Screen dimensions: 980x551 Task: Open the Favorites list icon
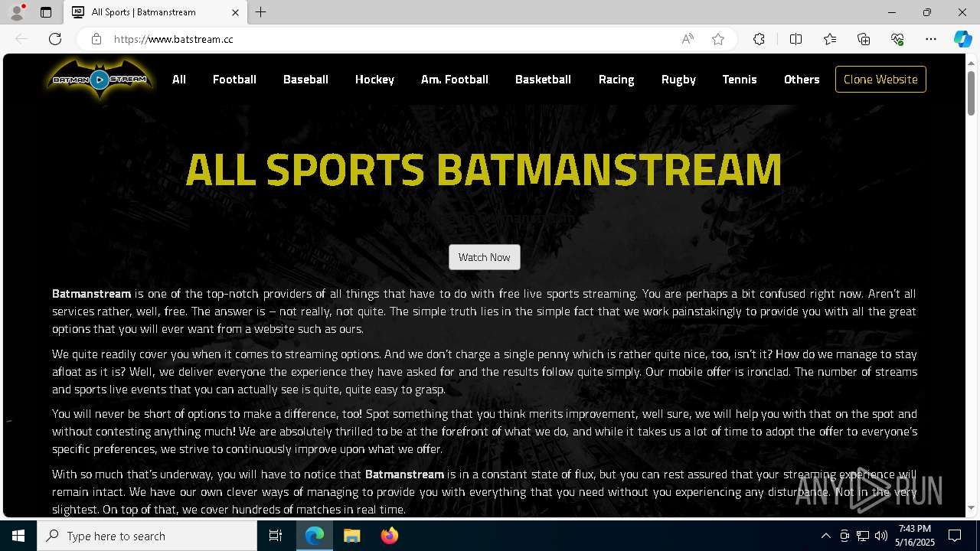point(830,39)
